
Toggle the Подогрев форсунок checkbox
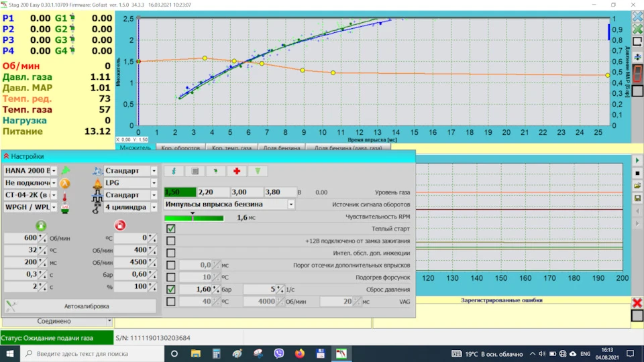[171, 277]
